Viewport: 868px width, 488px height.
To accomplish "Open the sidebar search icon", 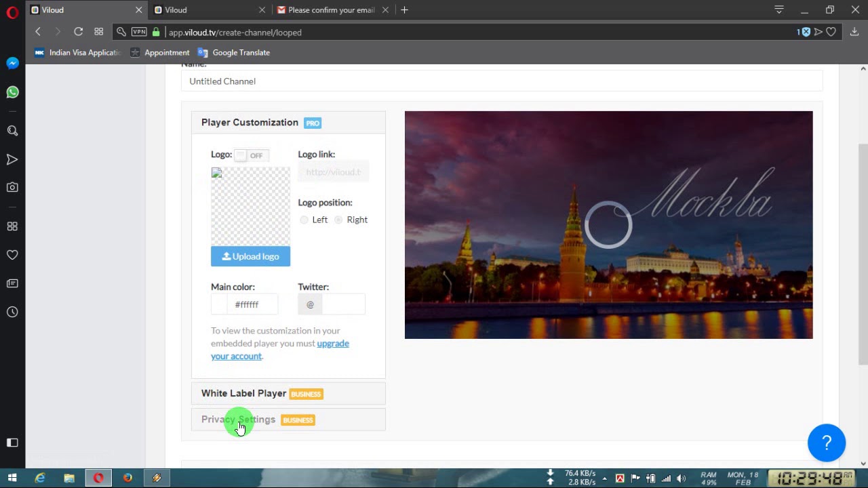I will coord(12,131).
